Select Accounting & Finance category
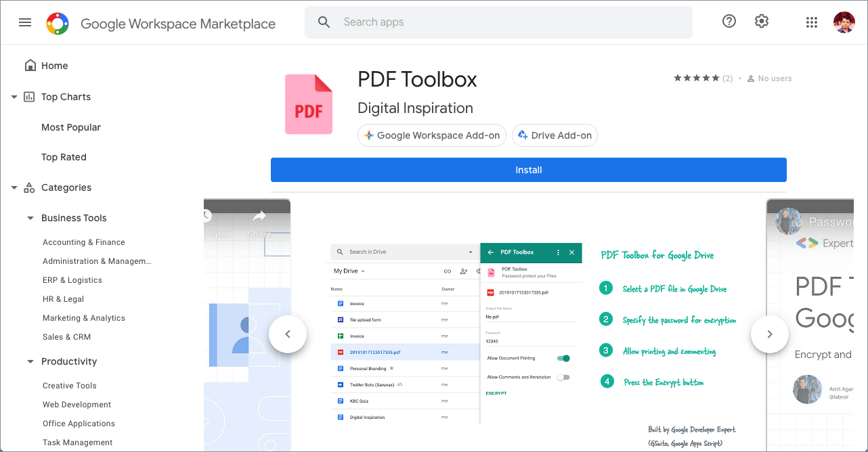This screenshot has width=868, height=452. pyautogui.click(x=84, y=242)
